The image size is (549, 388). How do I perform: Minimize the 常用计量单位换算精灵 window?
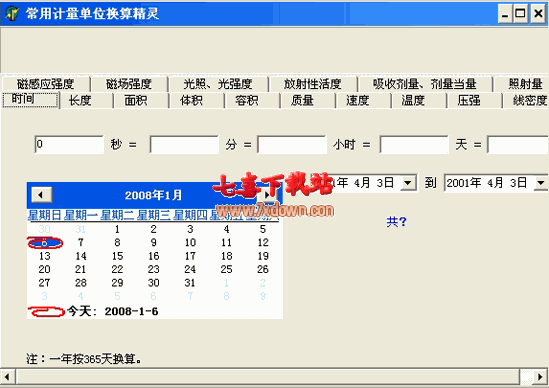coord(505,14)
